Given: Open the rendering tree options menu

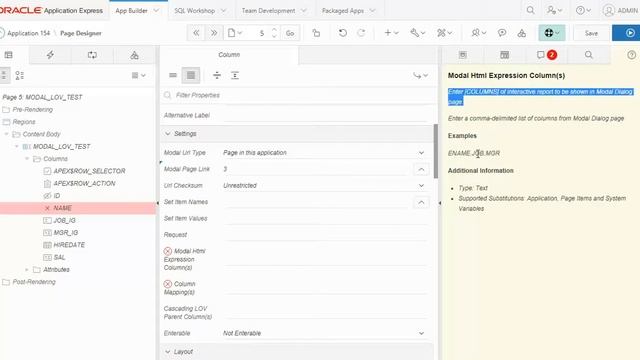Looking at the screenshot, I should (x=139, y=75).
